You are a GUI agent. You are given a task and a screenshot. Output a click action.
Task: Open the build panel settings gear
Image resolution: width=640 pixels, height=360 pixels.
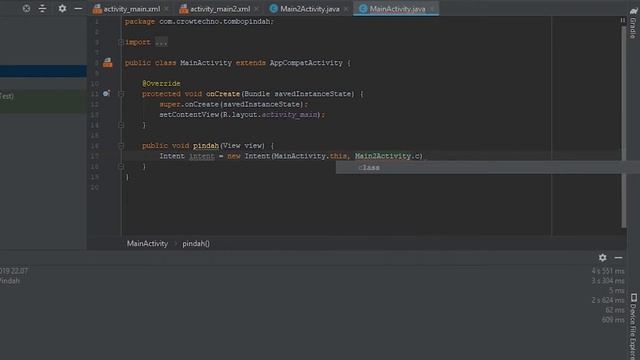click(602, 258)
